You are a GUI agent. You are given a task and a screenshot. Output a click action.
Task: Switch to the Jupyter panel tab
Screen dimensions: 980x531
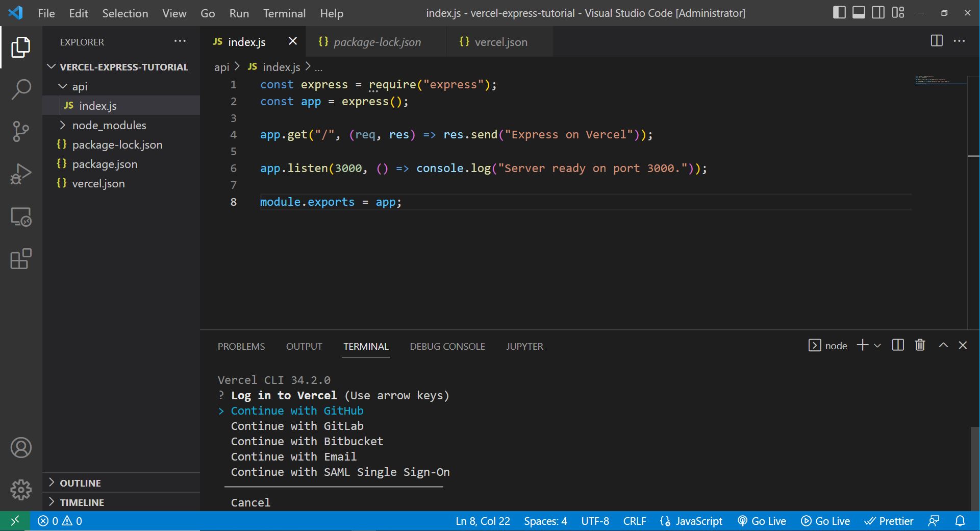tap(524, 346)
